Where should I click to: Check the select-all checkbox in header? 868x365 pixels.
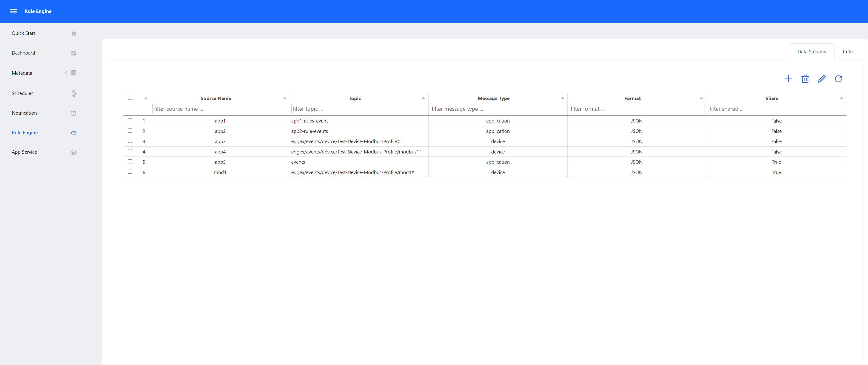click(x=130, y=98)
